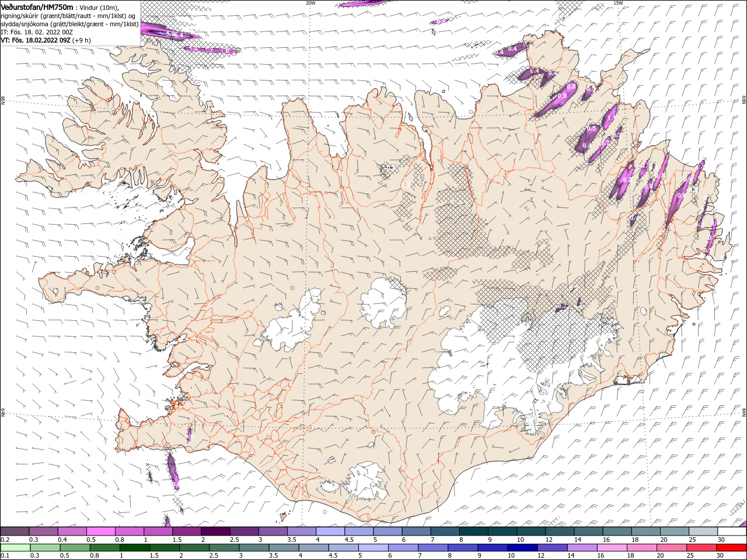Click the (+9 h) forecast offset text
Screen dimensions: 747x560
82,40
